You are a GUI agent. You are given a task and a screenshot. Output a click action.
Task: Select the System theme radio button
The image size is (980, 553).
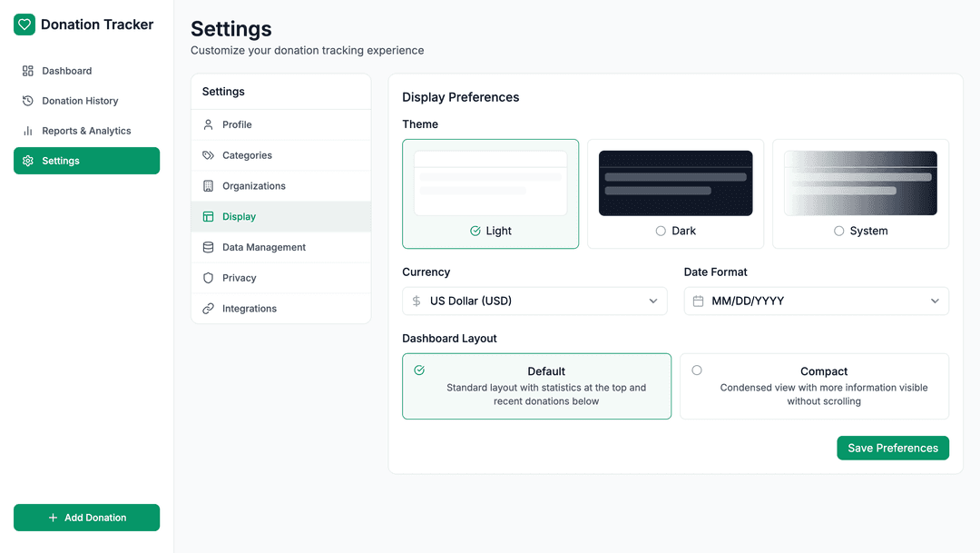pyautogui.click(x=839, y=232)
